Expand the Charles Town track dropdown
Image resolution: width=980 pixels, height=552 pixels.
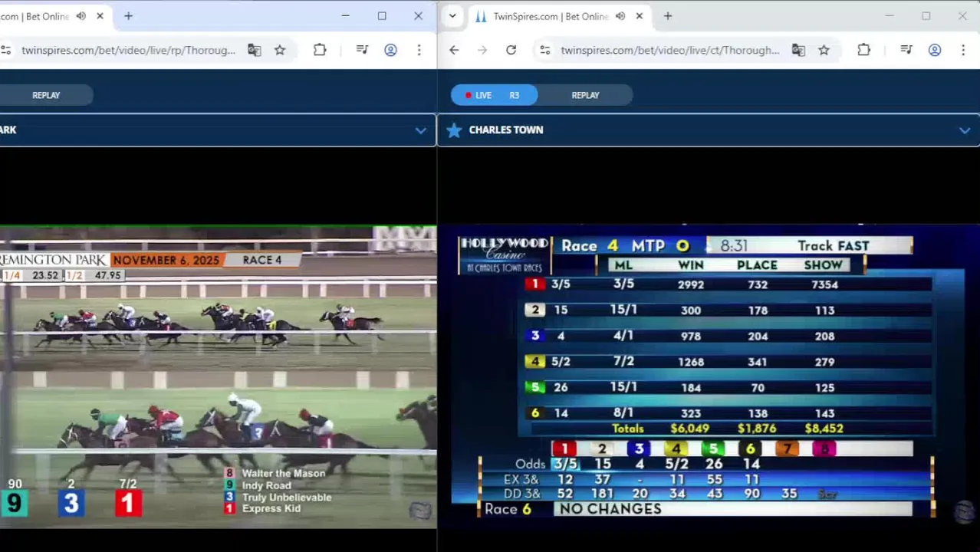tap(964, 130)
